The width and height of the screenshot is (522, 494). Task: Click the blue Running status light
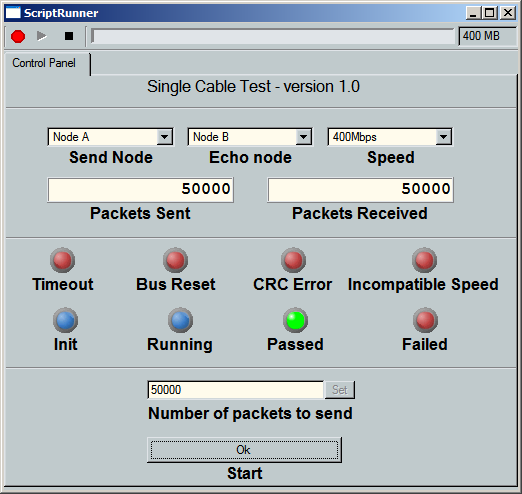click(x=180, y=320)
